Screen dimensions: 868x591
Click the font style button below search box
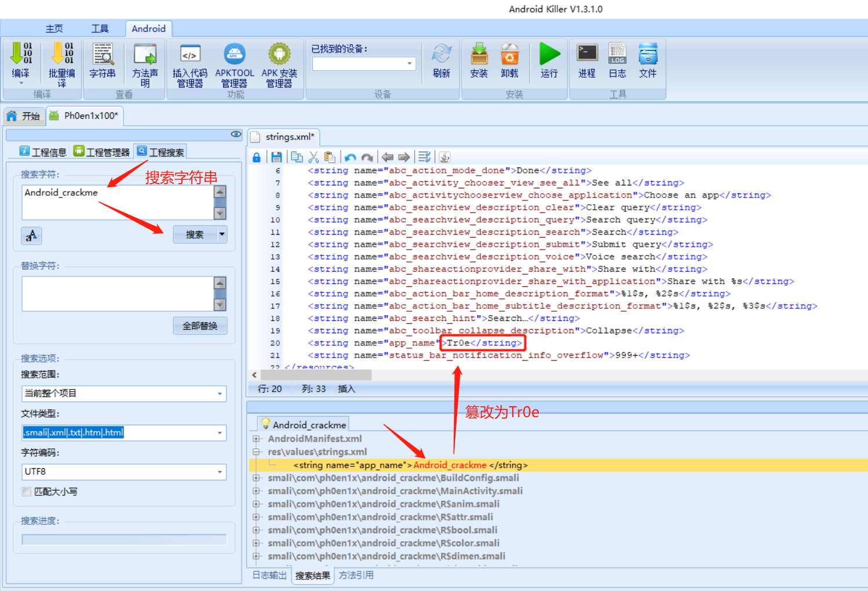pos(31,235)
